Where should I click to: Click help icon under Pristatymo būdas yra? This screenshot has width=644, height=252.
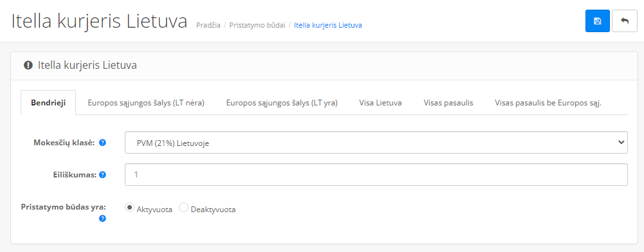pyautogui.click(x=103, y=219)
